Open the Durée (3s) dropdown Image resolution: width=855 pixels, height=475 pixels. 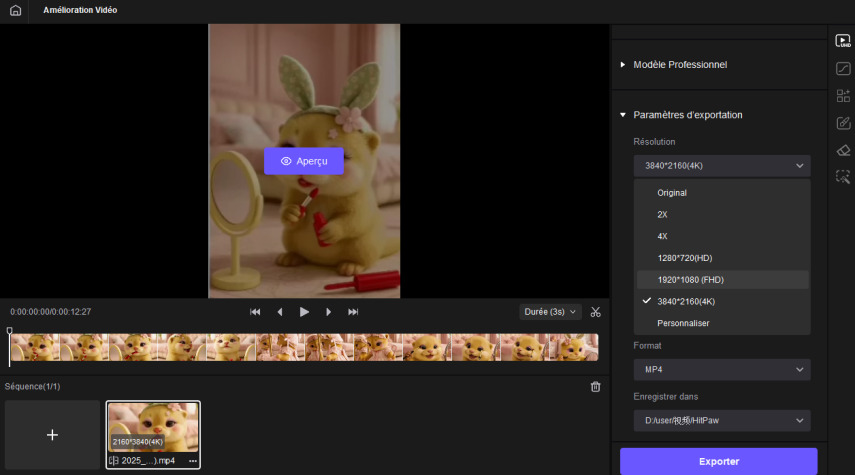551,312
